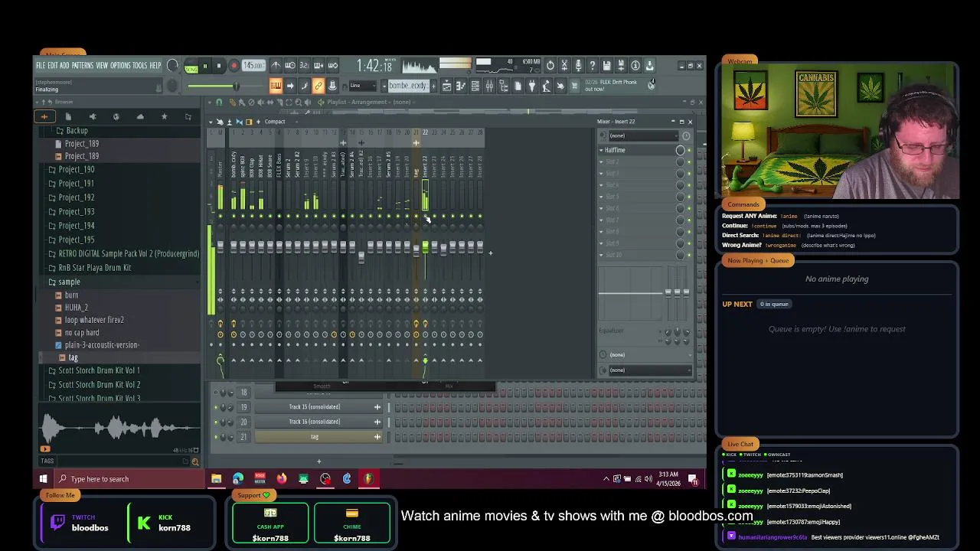Select Track 16 (consolidated) playlist track

318,422
